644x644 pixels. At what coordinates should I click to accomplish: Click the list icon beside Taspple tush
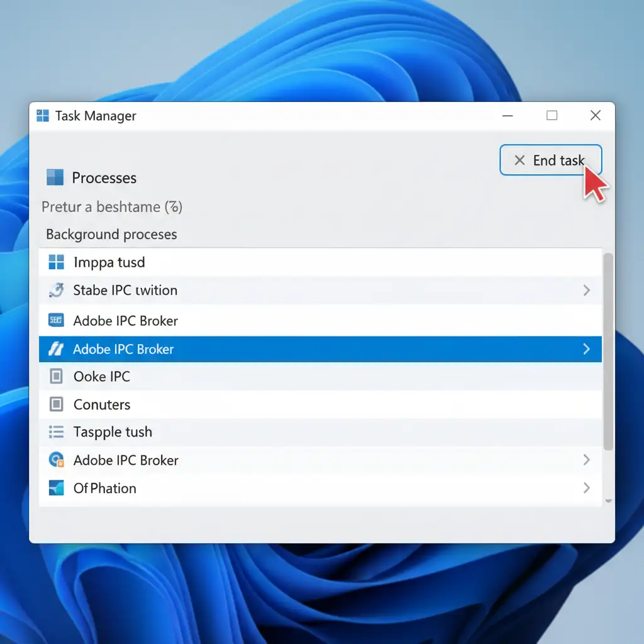57,432
